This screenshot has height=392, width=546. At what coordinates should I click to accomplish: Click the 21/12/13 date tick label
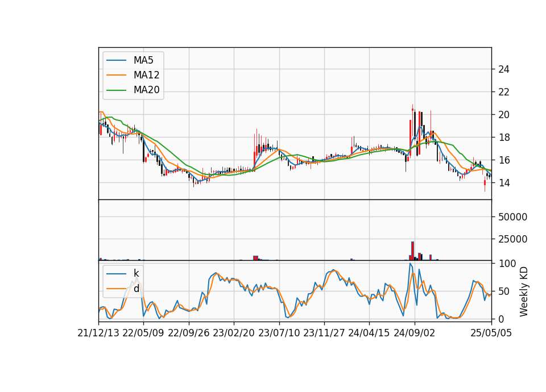(x=98, y=333)
